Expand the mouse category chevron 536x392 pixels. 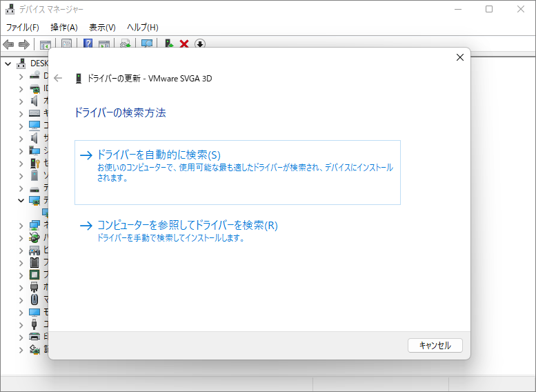coord(21,300)
